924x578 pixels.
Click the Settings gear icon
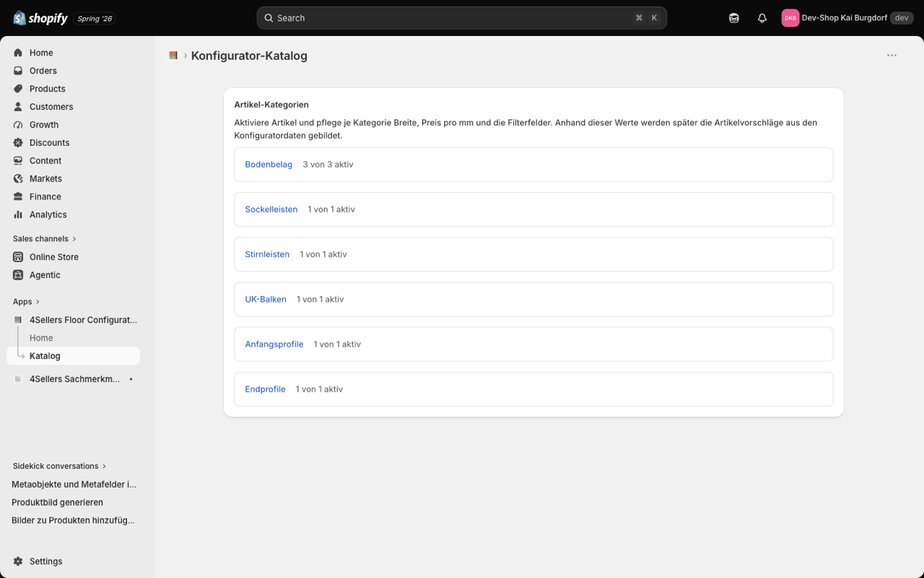pyautogui.click(x=18, y=561)
